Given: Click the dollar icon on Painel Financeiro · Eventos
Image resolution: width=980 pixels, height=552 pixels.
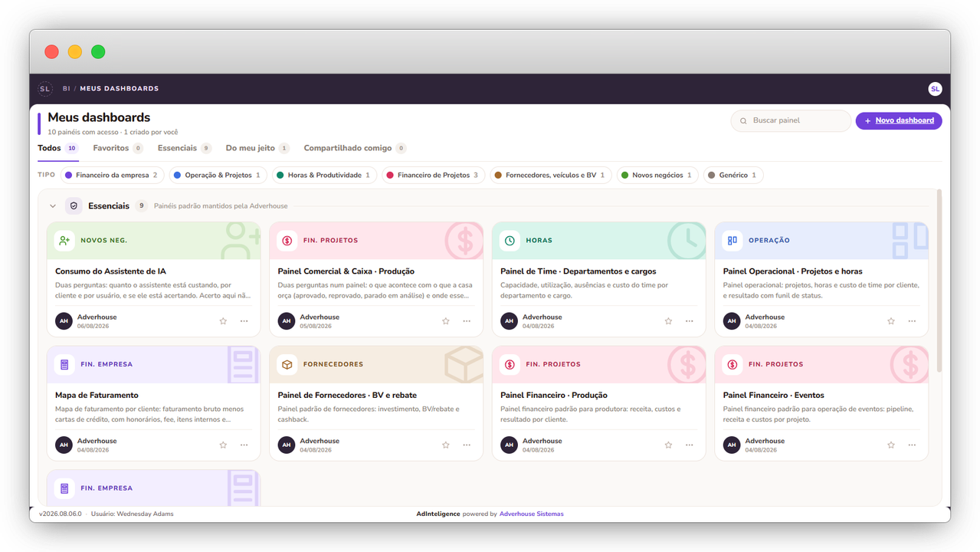Looking at the screenshot, I should (x=733, y=364).
